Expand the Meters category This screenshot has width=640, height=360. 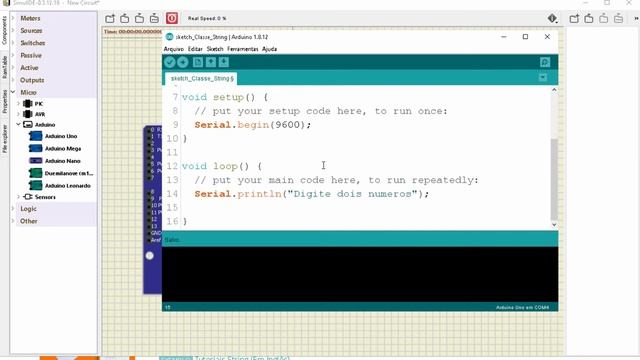13,18
